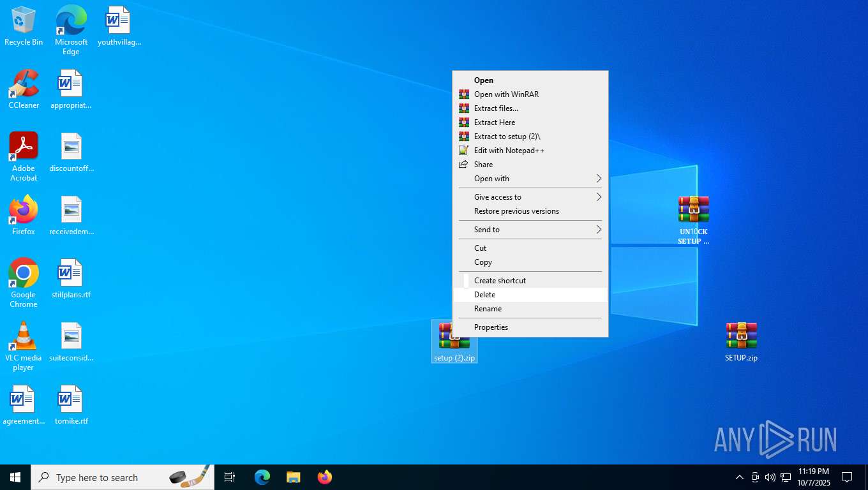Select the CCleaner desktop shortcut
The image size is (868, 490).
point(24,89)
